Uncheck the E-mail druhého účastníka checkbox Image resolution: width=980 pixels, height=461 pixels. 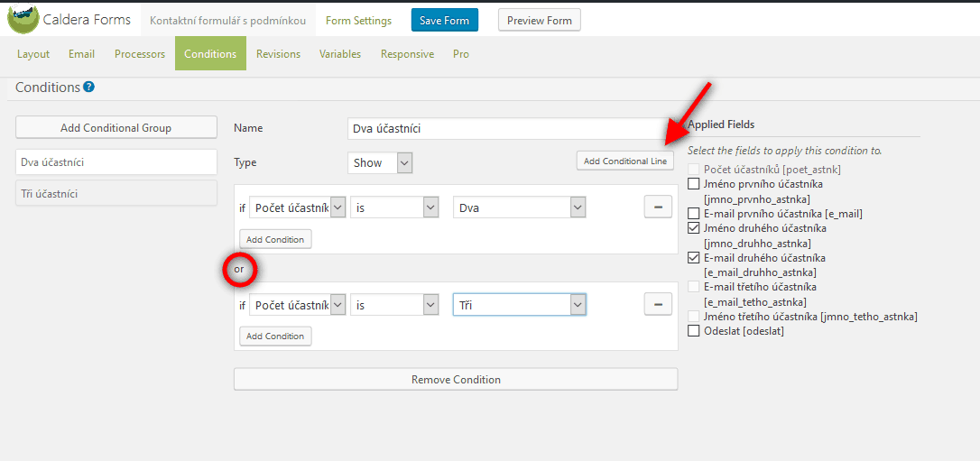(x=694, y=258)
